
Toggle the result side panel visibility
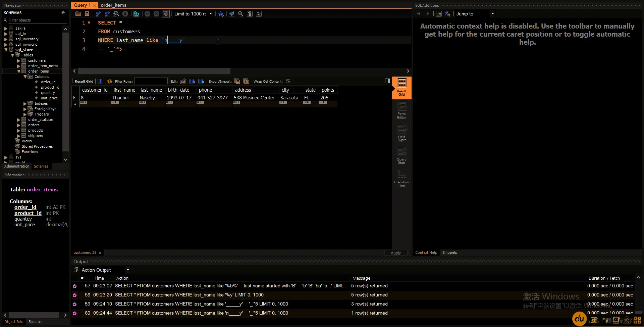point(387,81)
